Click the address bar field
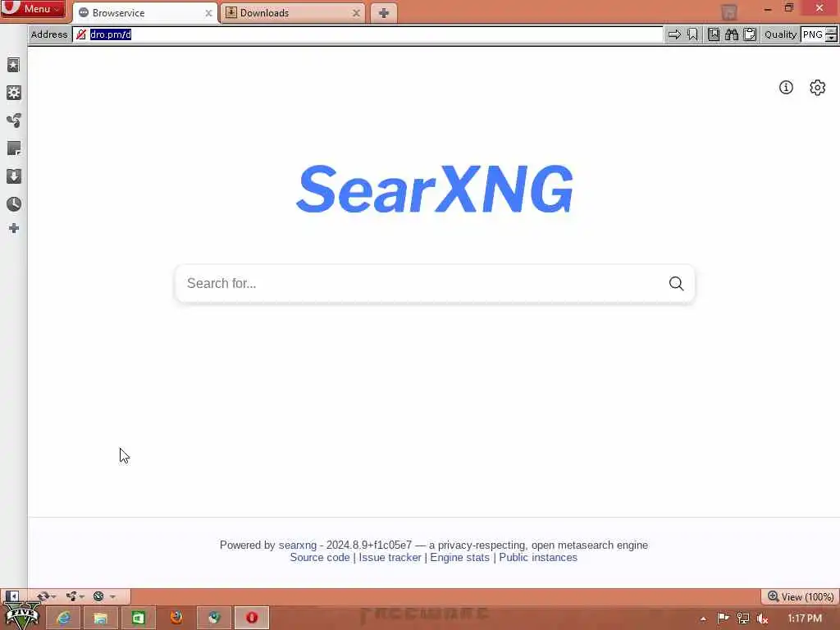This screenshot has height=630, width=840. pyautogui.click(x=367, y=34)
